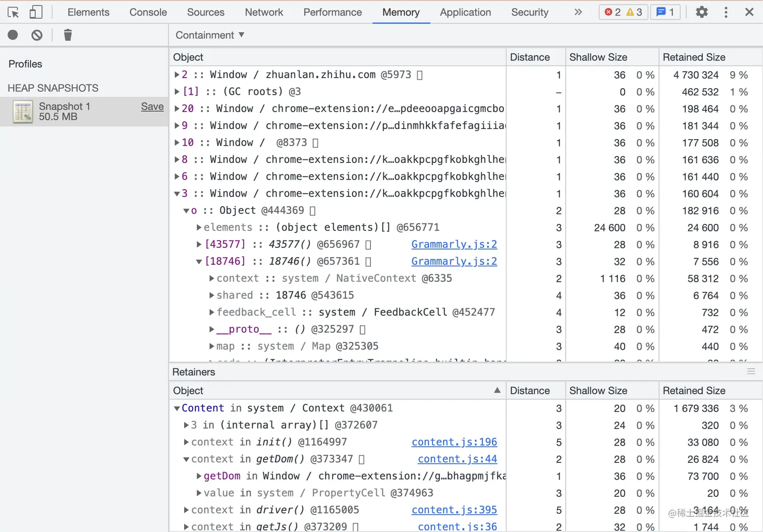763x532 pixels.
Task: Switch to the Console tab
Action: pos(148,12)
